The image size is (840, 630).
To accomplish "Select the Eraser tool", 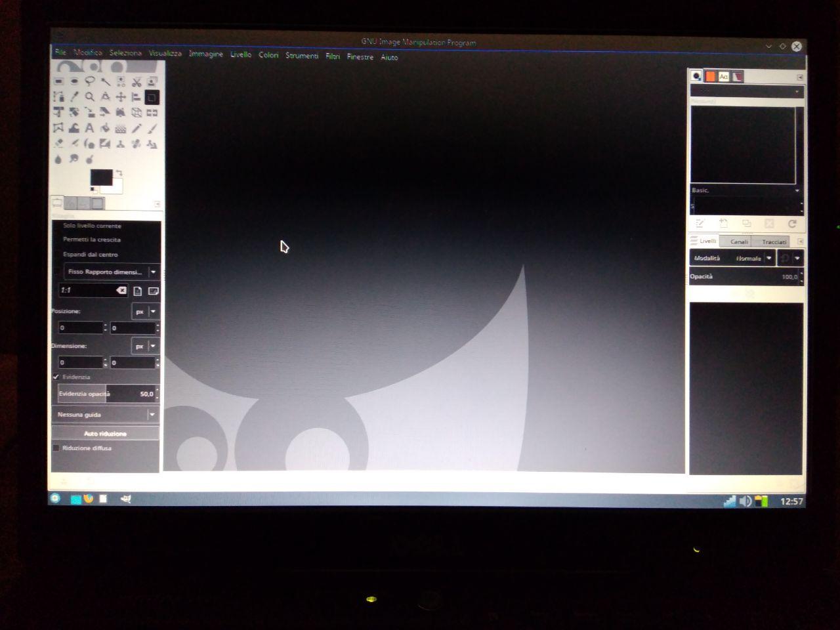I will 58,144.
